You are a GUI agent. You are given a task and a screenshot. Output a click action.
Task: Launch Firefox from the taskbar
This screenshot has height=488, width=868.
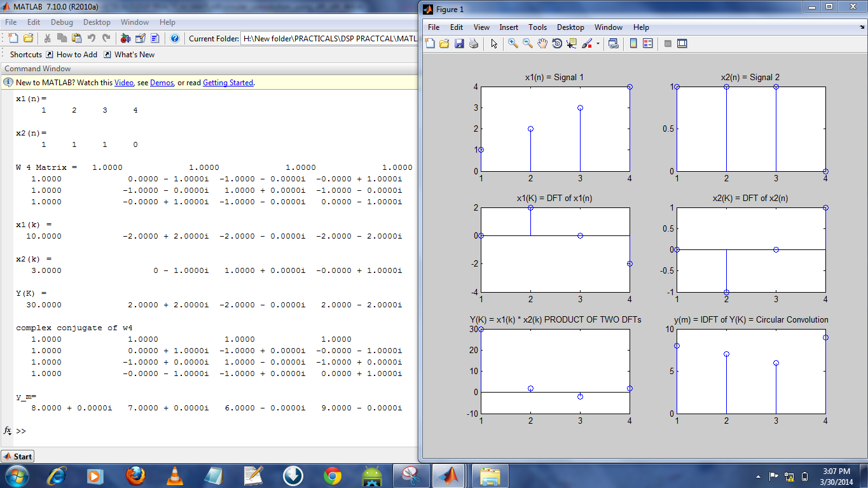point(135,476)
